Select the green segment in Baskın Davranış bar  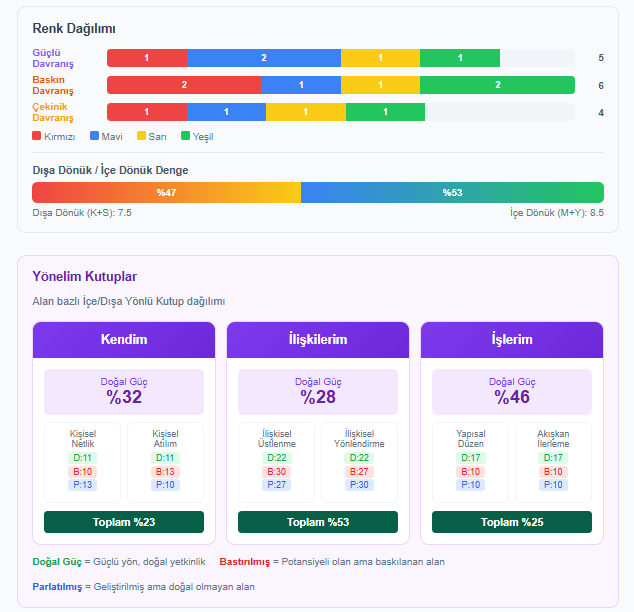pos(497,85)
